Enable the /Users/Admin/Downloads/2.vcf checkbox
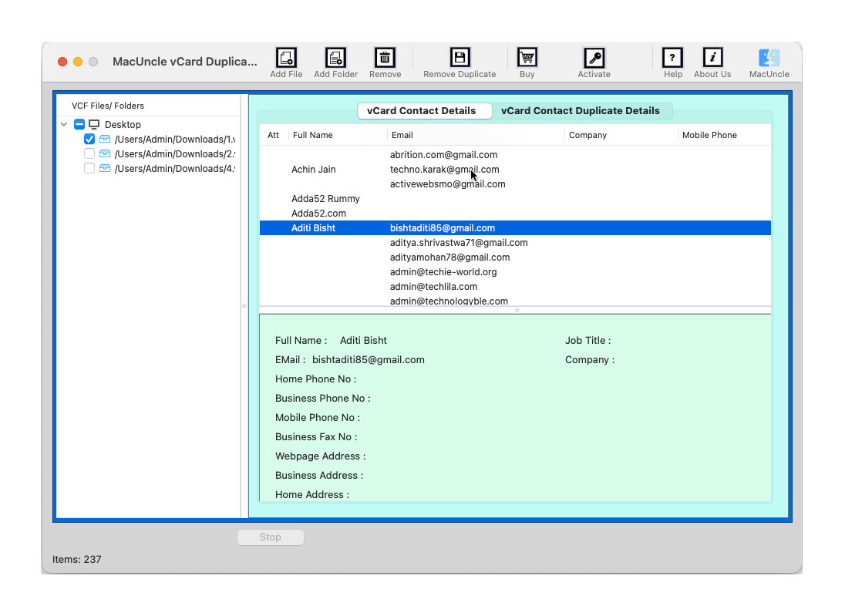 pyautogui.click(x=89, y=153)
